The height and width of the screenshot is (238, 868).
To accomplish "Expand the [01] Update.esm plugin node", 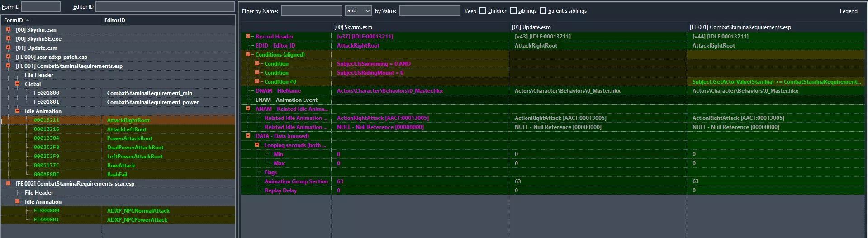I will (8, 48).
